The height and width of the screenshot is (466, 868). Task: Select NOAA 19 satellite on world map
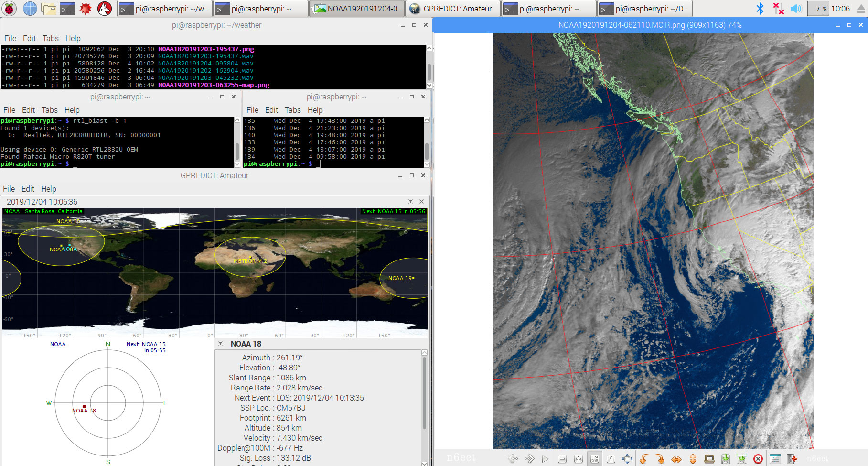click(x=401, y=278)
